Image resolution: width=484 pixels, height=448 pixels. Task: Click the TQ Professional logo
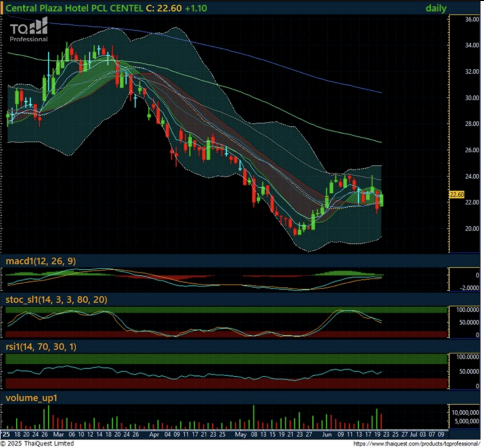pos(29,29)
